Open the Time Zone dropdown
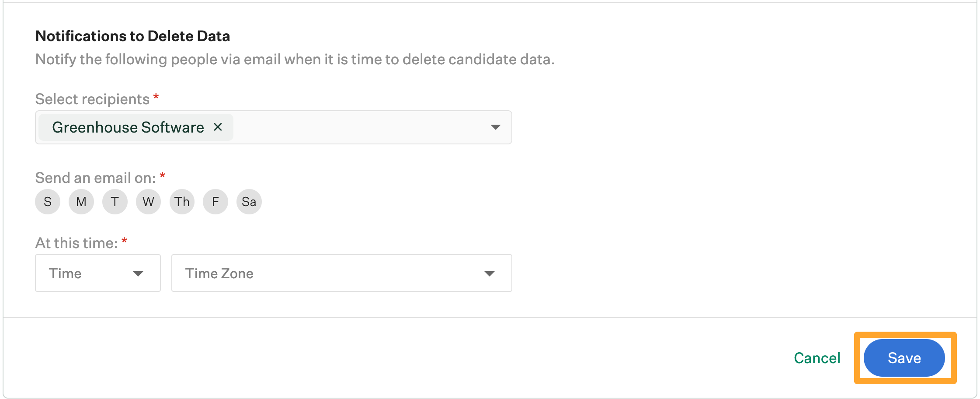This screenshot has height=399, width=980. point(341,273)
